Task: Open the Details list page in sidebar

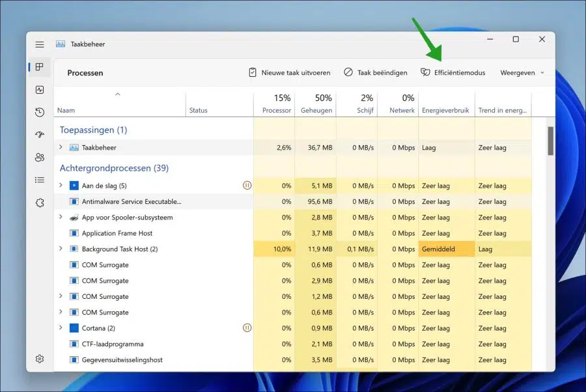Action: tap(40, 180)
